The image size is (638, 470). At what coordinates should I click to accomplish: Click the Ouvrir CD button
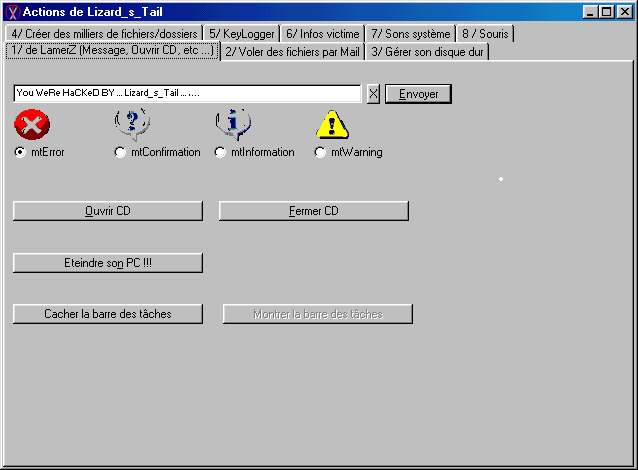[108, 211]
